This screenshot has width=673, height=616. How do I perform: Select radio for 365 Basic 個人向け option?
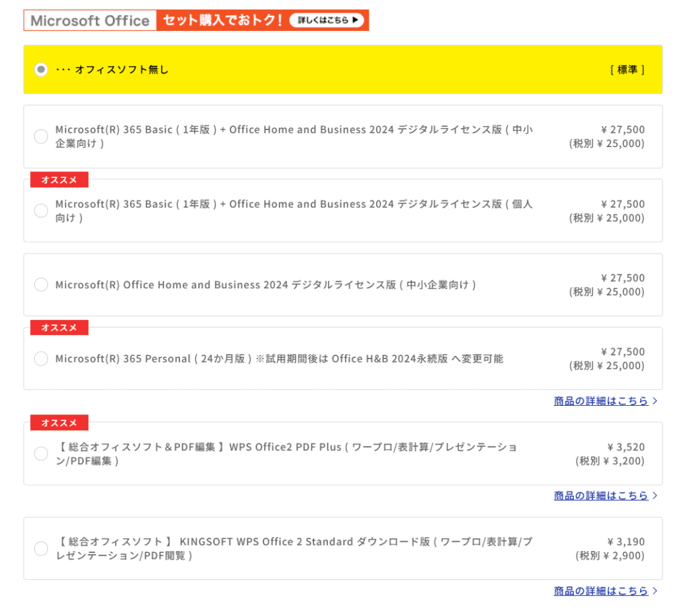41,211
